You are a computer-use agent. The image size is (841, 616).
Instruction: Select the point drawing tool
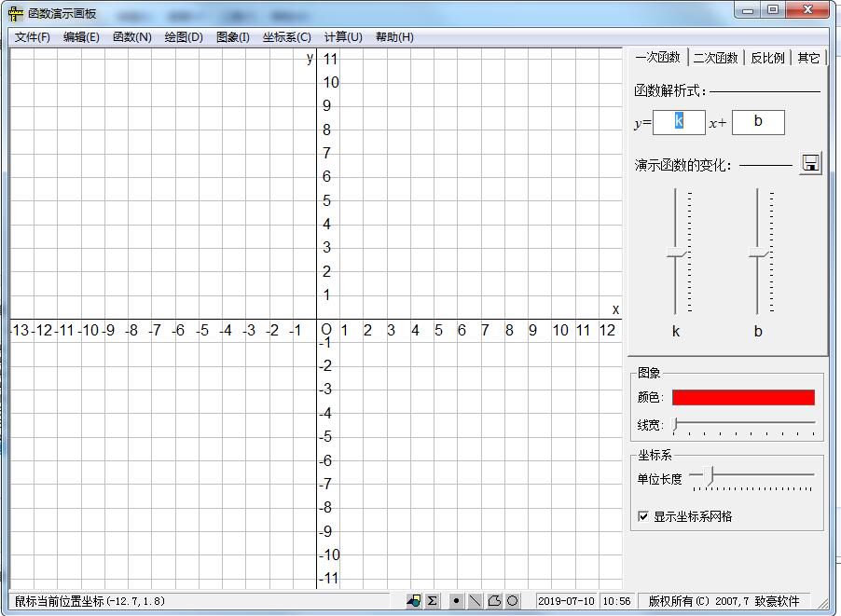pos(456,600)
